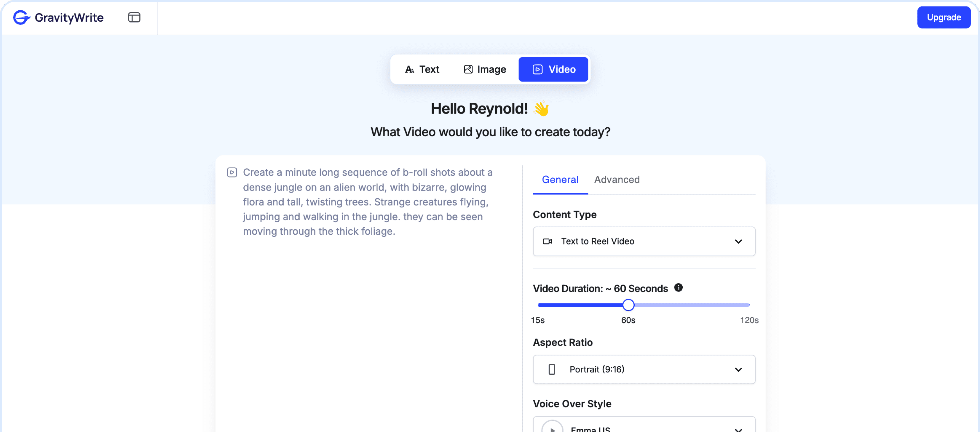
Task: Click the video icon beside the prompt
Action: [232, 173]
